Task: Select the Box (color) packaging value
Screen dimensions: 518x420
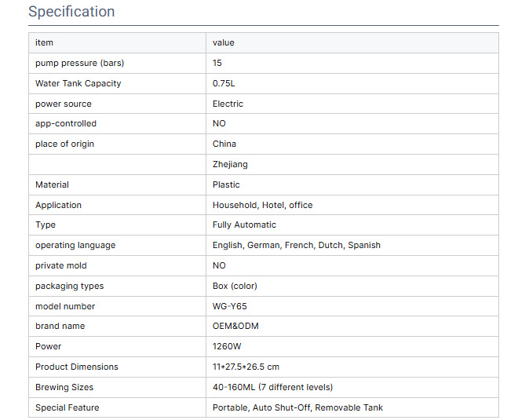Action: click(235, 286)
